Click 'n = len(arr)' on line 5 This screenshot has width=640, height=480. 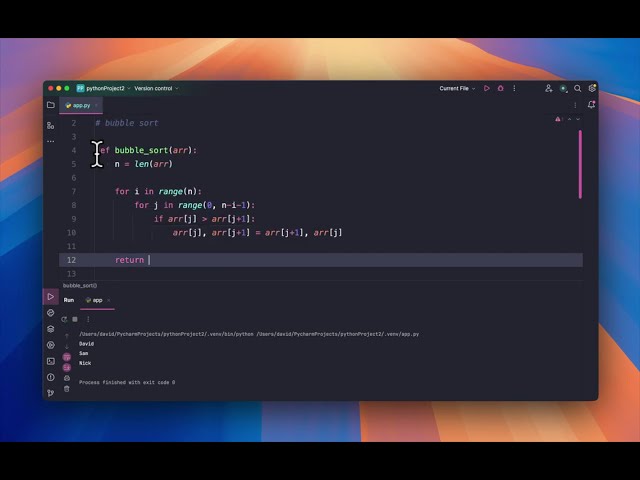click(144, 164)
